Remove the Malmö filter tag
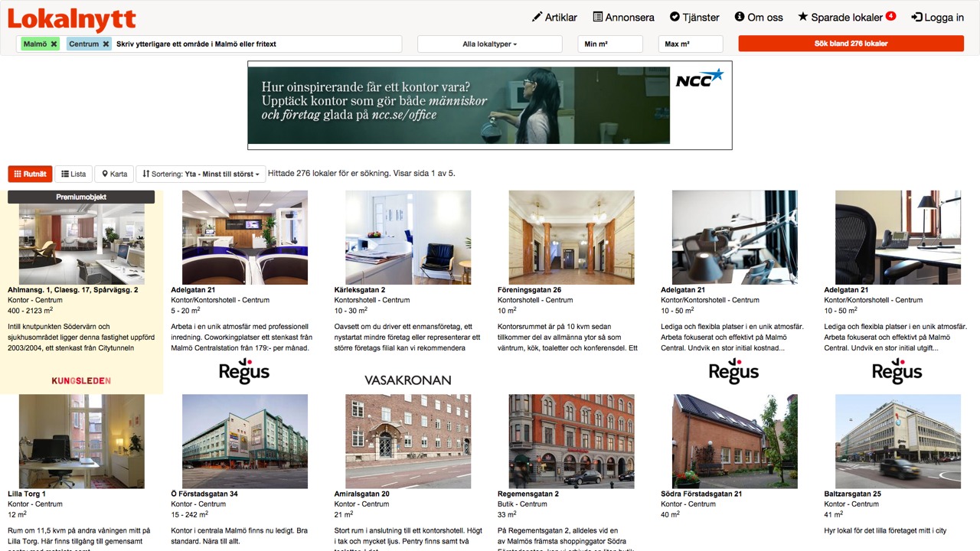This screenshot has width=980, height=551. click(x=54, y=44)
